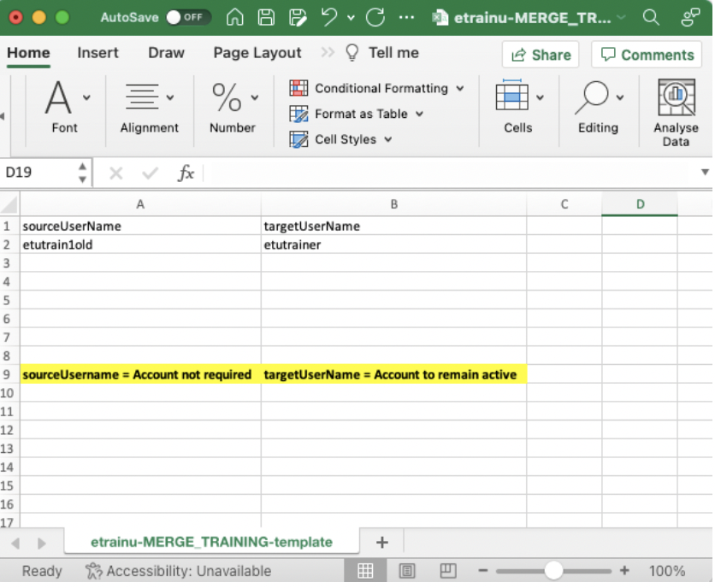Expand the Cell Styles dropdown arrow
The height and width of the screenshot is (588, 715).
pyautogui.click(x=388, y=139)
